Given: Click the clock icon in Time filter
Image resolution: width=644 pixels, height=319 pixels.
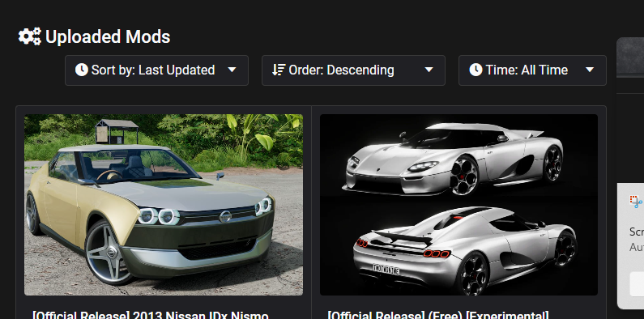Looking at the screenshot, I should [476, 70].
